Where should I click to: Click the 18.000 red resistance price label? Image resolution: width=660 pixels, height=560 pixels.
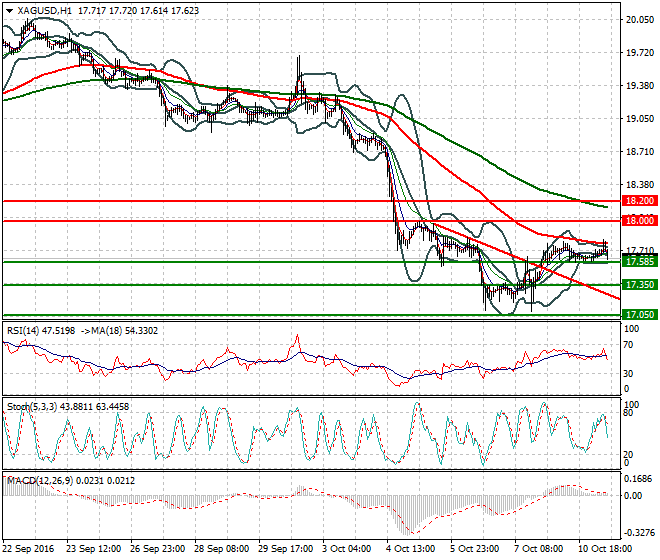[x=640, y=221]
